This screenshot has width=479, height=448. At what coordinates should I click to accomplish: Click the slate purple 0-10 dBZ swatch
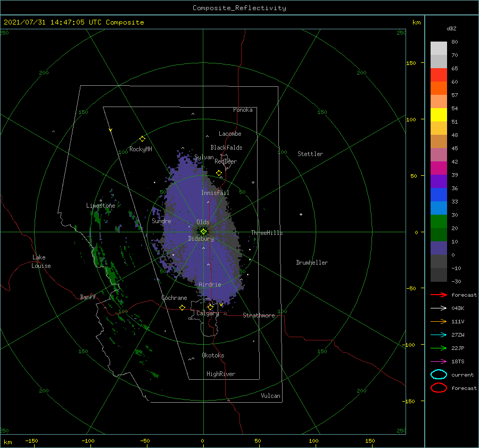pyautogui.click(x=439, y=248)
